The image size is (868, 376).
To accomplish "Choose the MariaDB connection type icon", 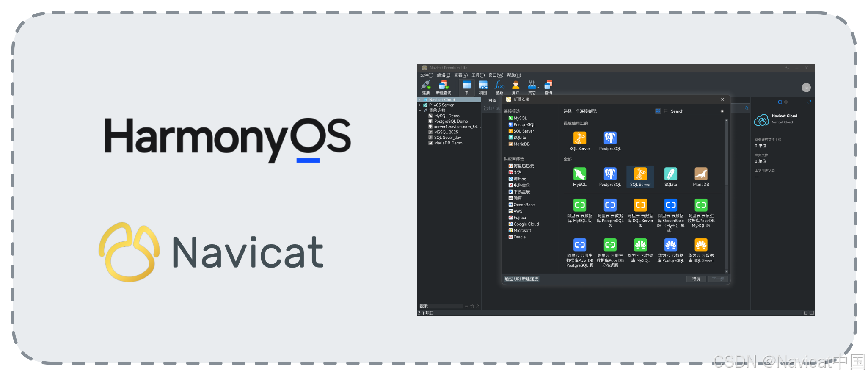I will 701,177.
